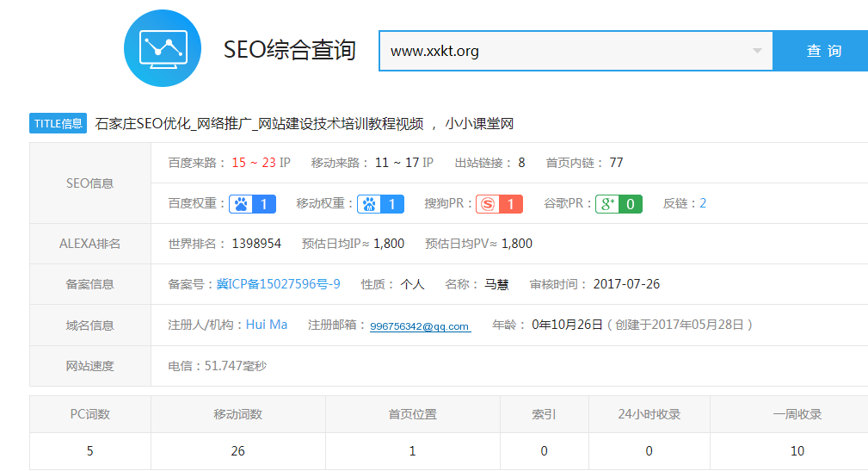
Task: Click the 索引 column header
Action: pyautogui.click(x=545, y=414)
